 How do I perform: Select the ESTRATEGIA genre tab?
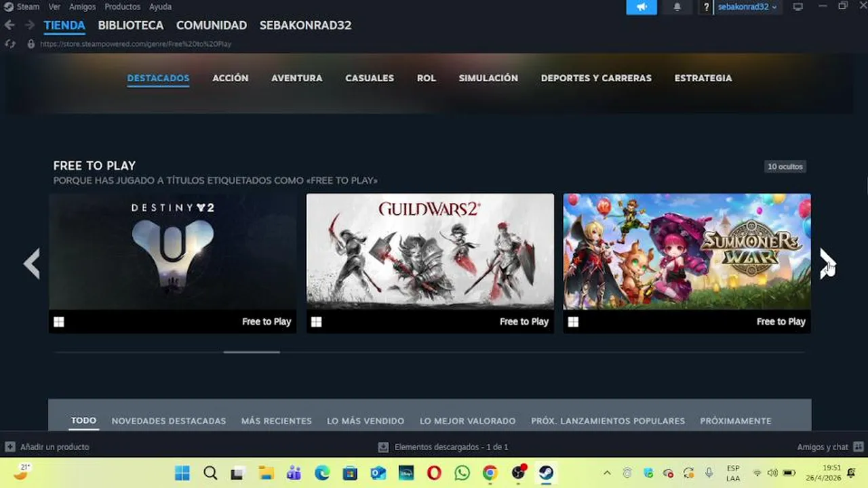[703, 78]
